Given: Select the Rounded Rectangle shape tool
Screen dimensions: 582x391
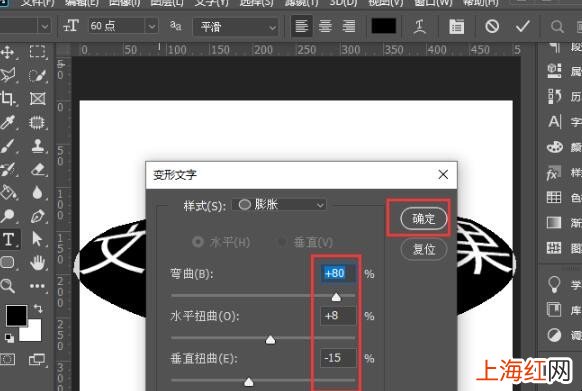Looking at the screenshot, I should click(7, 263).
